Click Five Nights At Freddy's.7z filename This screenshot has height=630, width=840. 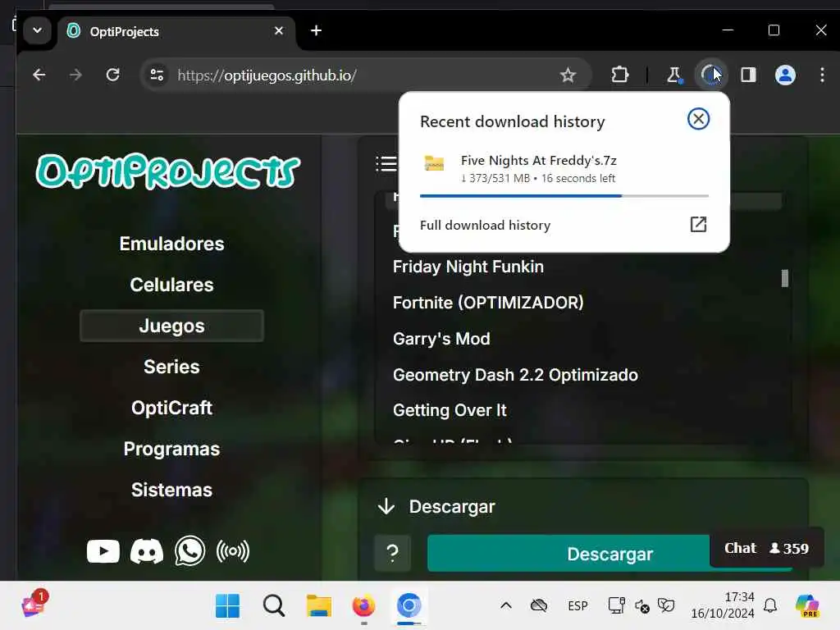(538, 160)
